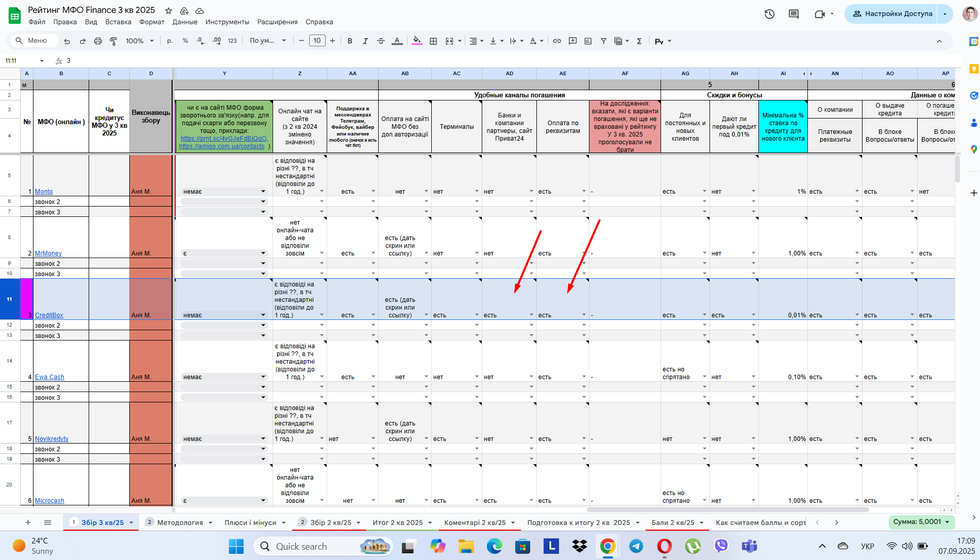Viewport: 980px width, 560px height.
Task: Toggle strikethrough formatting
Action: coord(381,41)
